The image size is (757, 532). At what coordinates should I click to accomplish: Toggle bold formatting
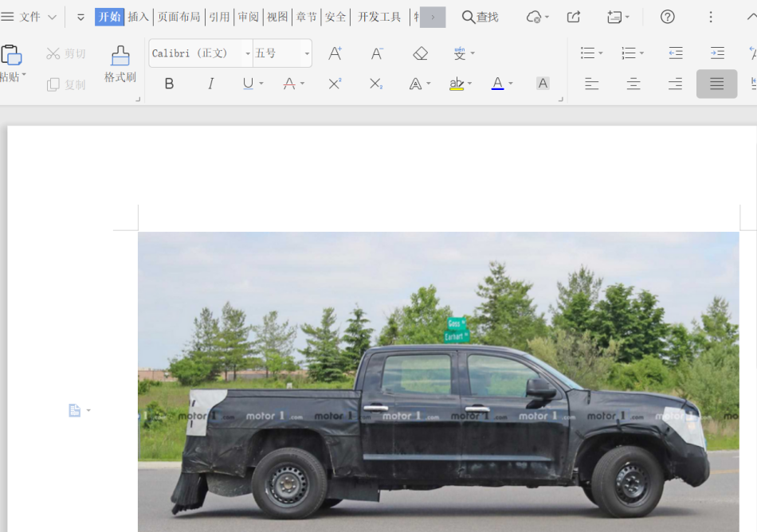coord(169,84)
